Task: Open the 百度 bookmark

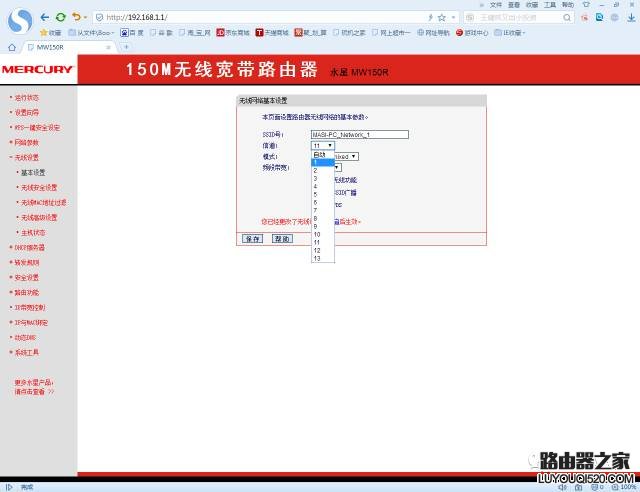Action: point(132,33)
